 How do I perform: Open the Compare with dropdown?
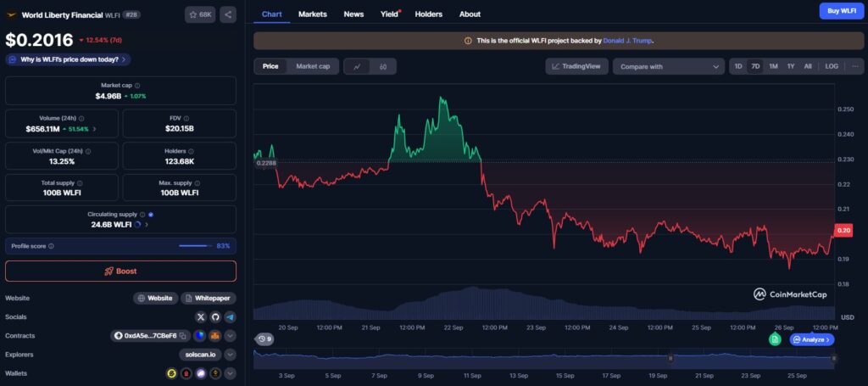668,66
